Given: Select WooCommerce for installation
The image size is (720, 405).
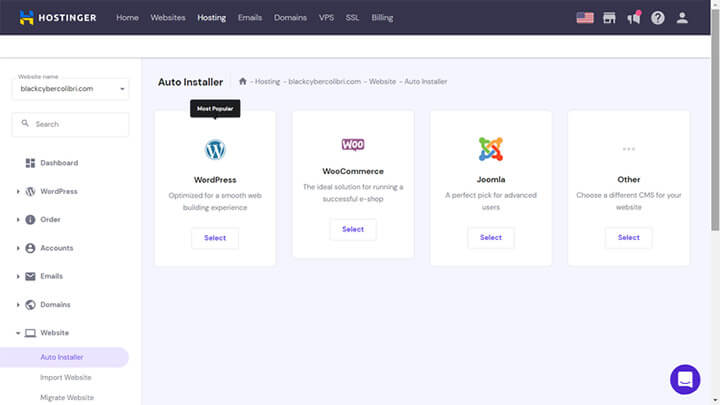Looking at the screenshot, I should point(353,229).
